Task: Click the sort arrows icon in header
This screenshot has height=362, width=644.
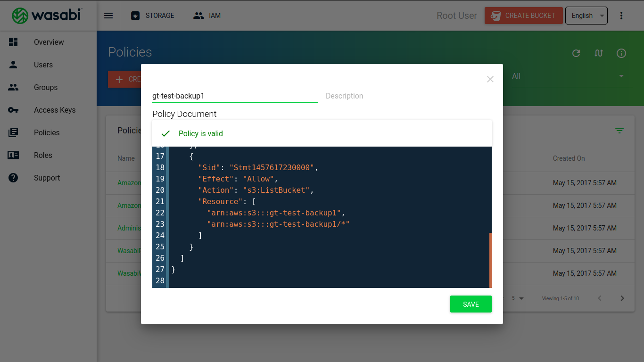Action: (x=599, y=53)
